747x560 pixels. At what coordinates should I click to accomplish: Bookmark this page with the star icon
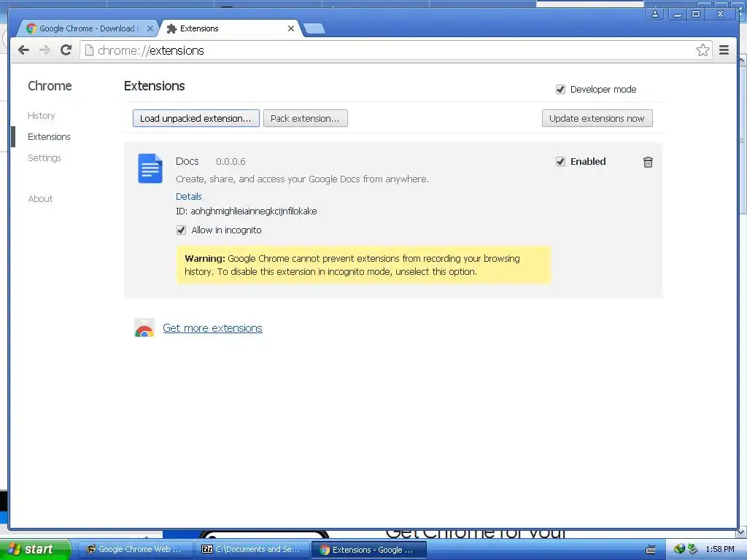[x=703, y=50]
